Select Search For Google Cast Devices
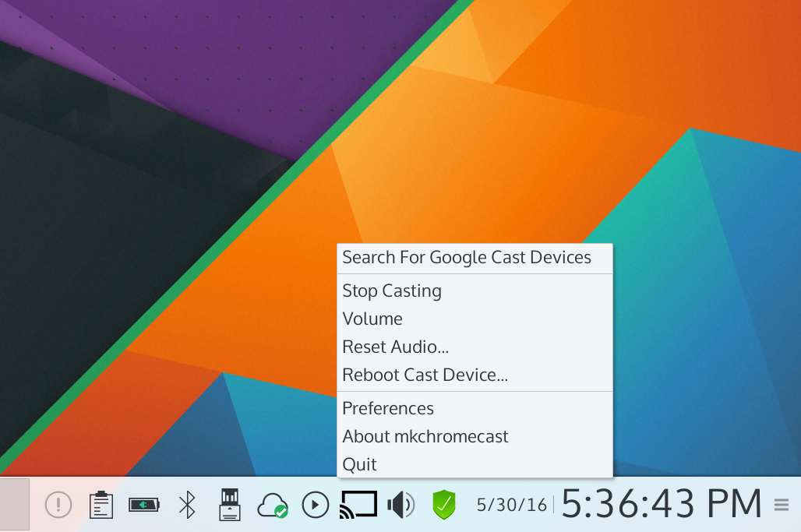This screenshot has height=532, width=801. click(x=466, y=258)
